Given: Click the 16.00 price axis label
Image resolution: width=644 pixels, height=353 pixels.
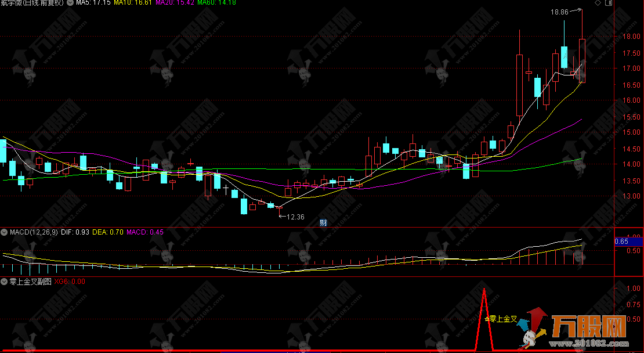Looking at the screenshot, I should click(631, 100).
